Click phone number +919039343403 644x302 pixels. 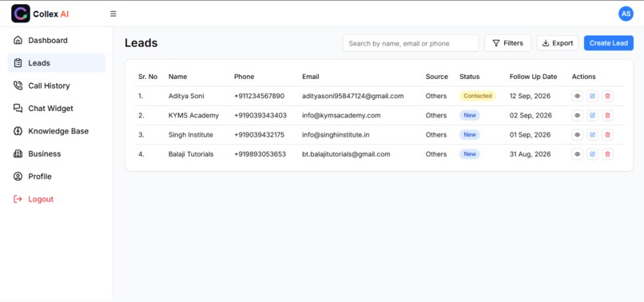pyautogui.click(x=260, y=116)
